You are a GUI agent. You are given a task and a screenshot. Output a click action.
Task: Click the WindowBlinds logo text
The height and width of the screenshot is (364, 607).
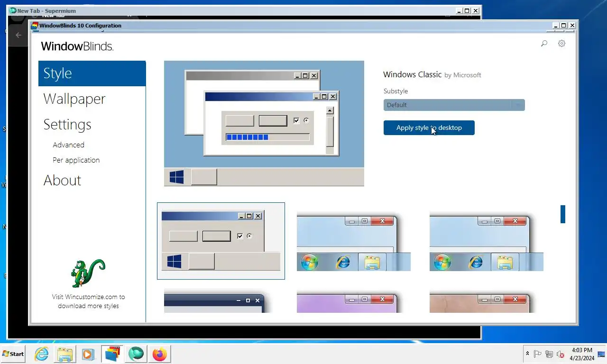[x=77, y=46]
